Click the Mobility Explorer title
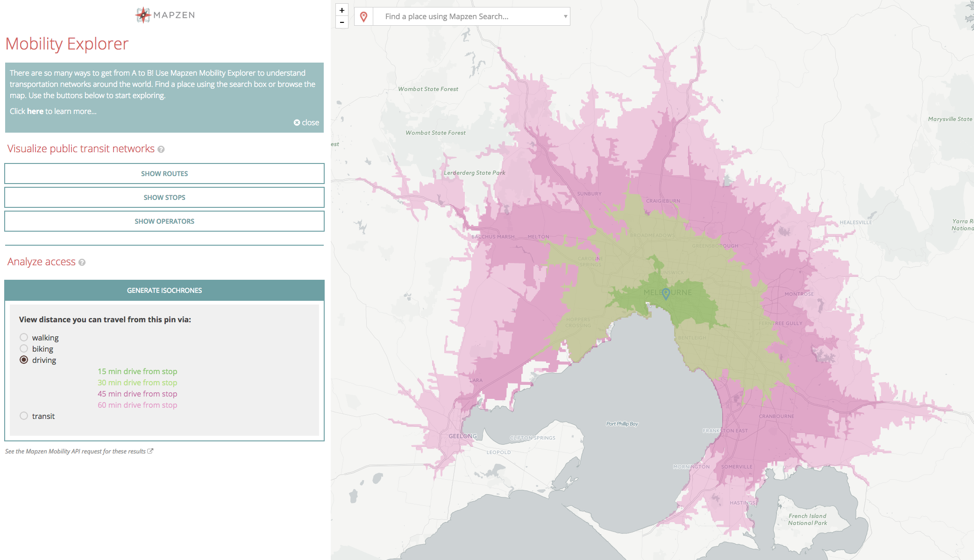Screen dimensions: 974x560 (67, 44)
